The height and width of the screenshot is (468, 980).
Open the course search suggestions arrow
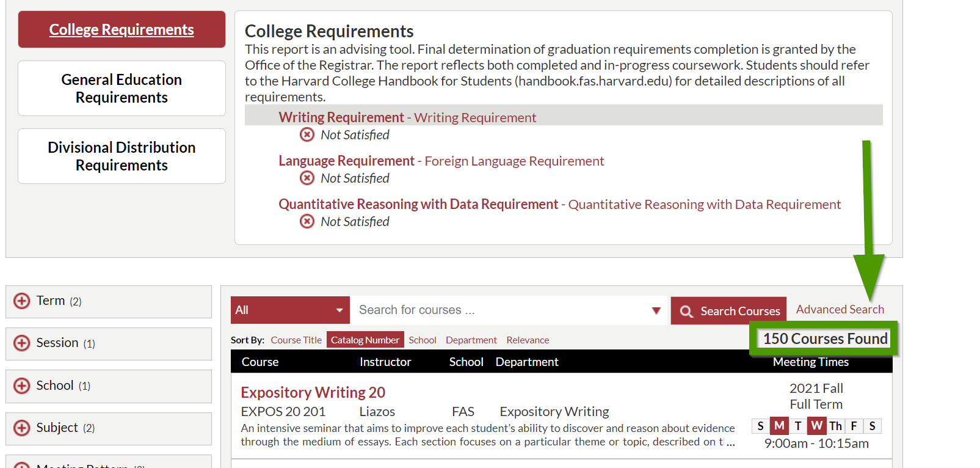pos(656,310)
